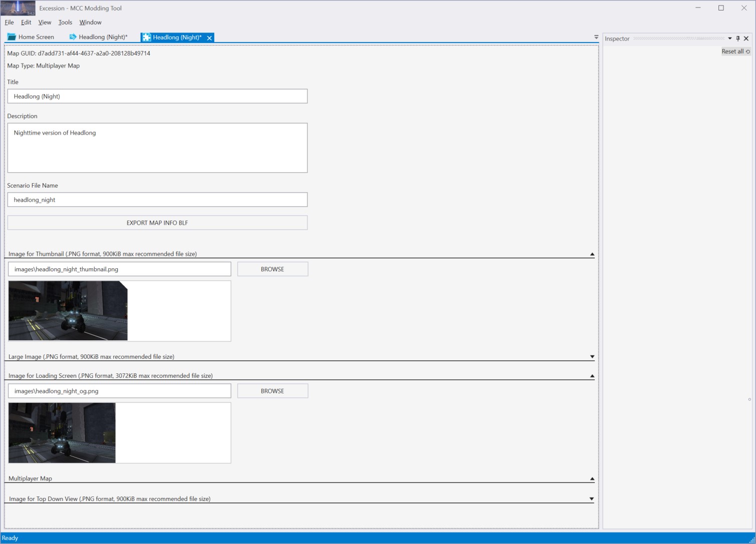Image resolution: width=756 pixels, height=544 pixels.
Task: Expand the Image for Top Down View section
Action: click(591, 499)
